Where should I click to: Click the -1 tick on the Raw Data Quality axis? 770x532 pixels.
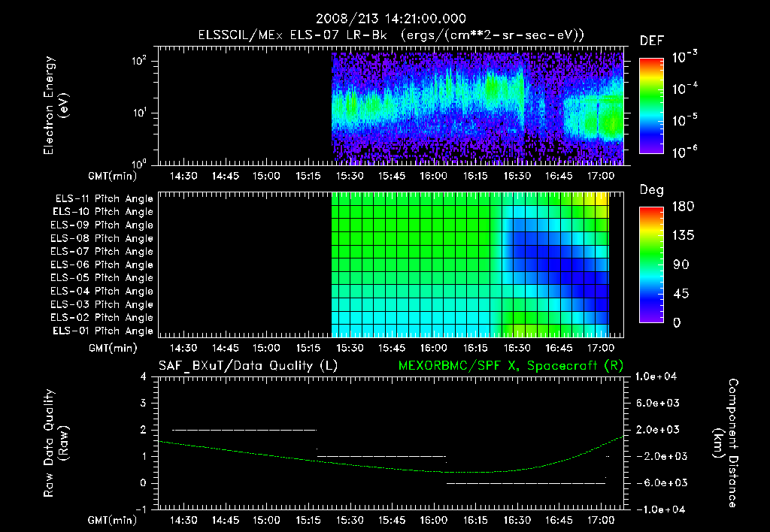[141, 509]
